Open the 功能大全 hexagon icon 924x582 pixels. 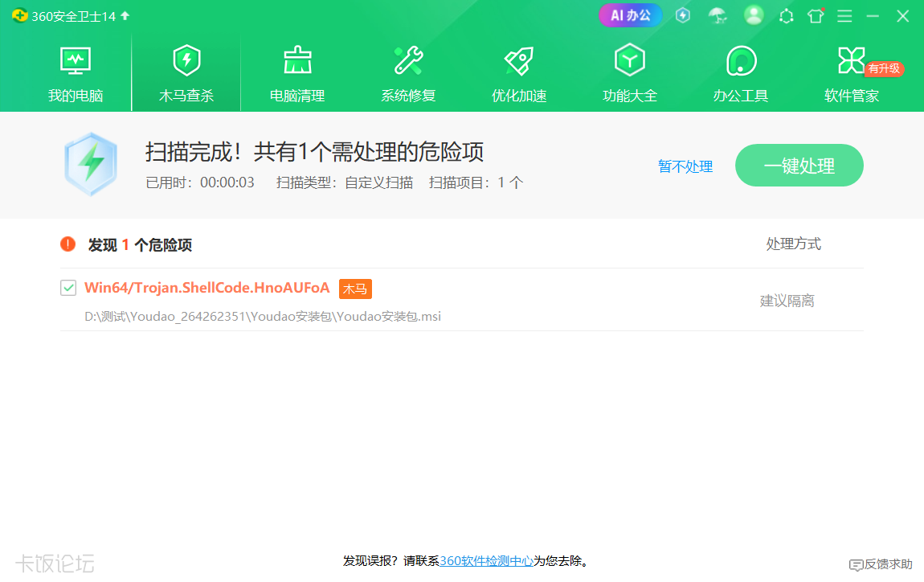pyautogui.click(x=629, y=60)
